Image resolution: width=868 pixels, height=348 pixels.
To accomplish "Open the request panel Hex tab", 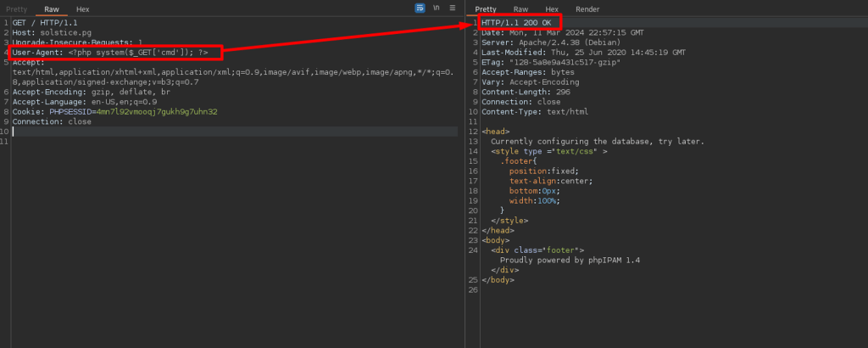I will (x=83, y=8).
